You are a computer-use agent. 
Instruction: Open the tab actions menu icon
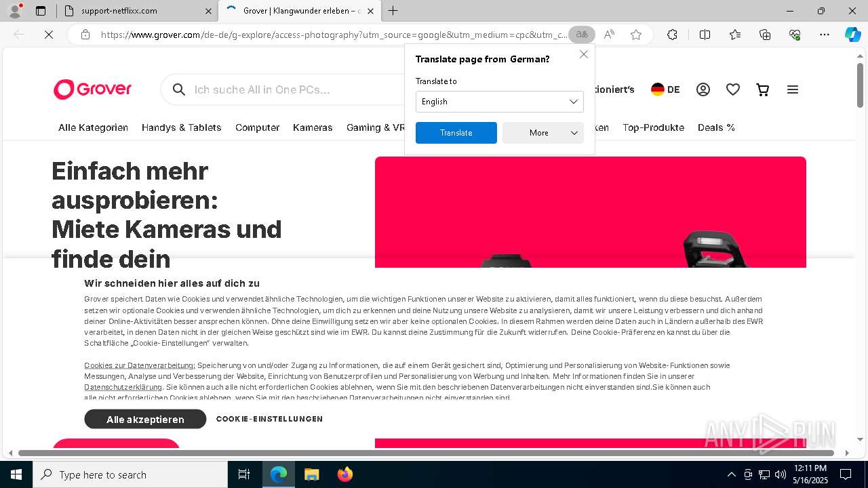(41, 11)
